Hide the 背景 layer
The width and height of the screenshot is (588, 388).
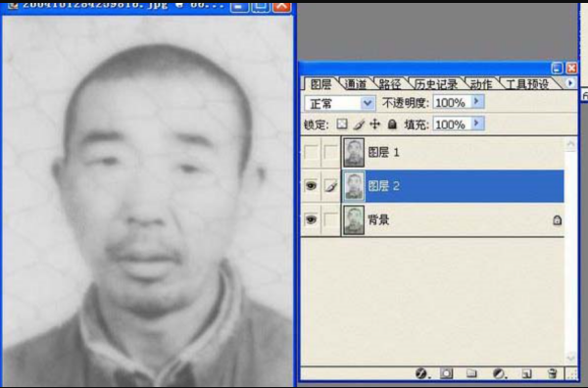tap(311, 219)
